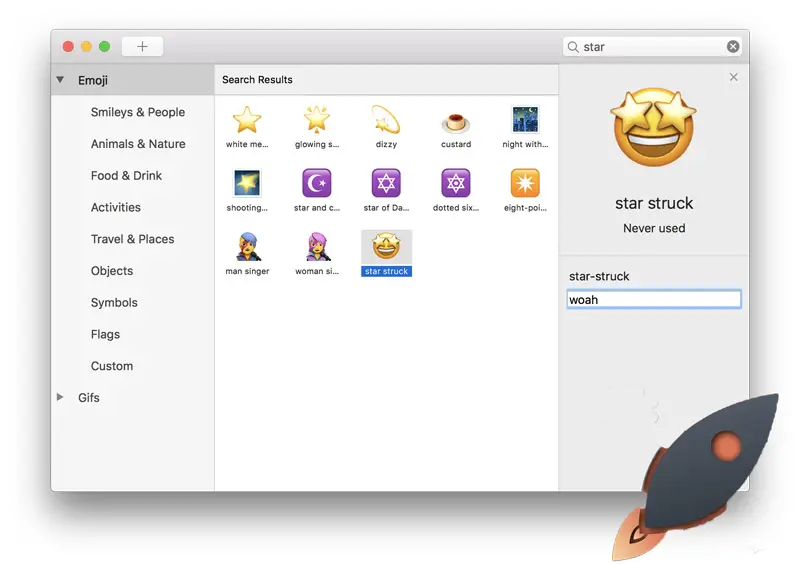Open the Symbols category
The height and width of the screenshot is (564, 800).
tap(114, 302)
